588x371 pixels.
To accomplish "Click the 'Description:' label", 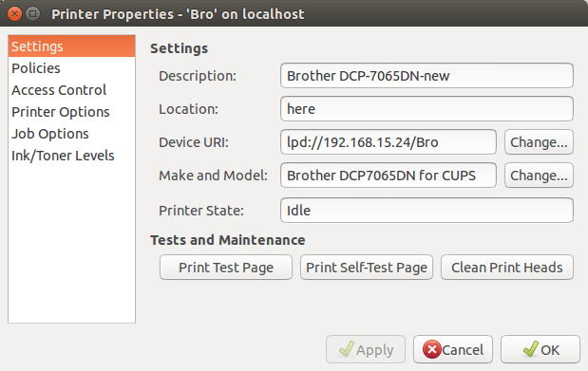I will (x=198, y=76).
